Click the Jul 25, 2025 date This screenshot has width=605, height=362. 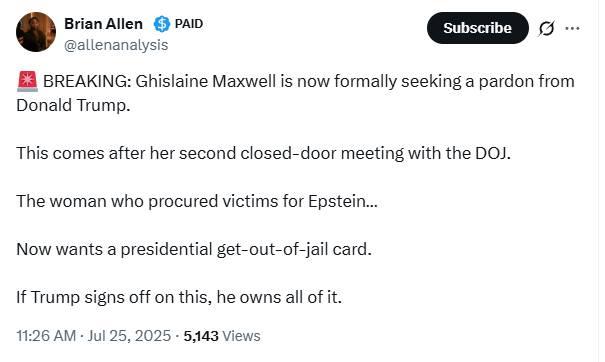coord(129,336)
